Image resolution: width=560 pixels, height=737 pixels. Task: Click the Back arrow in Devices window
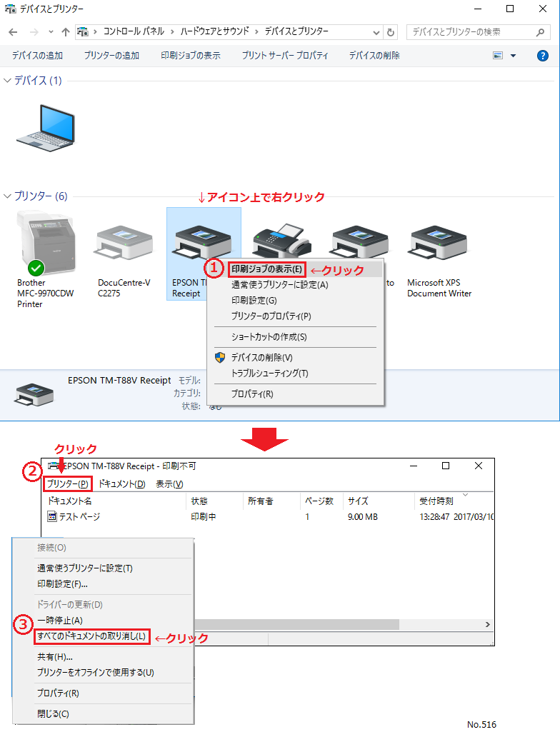(x=13, y=32)
